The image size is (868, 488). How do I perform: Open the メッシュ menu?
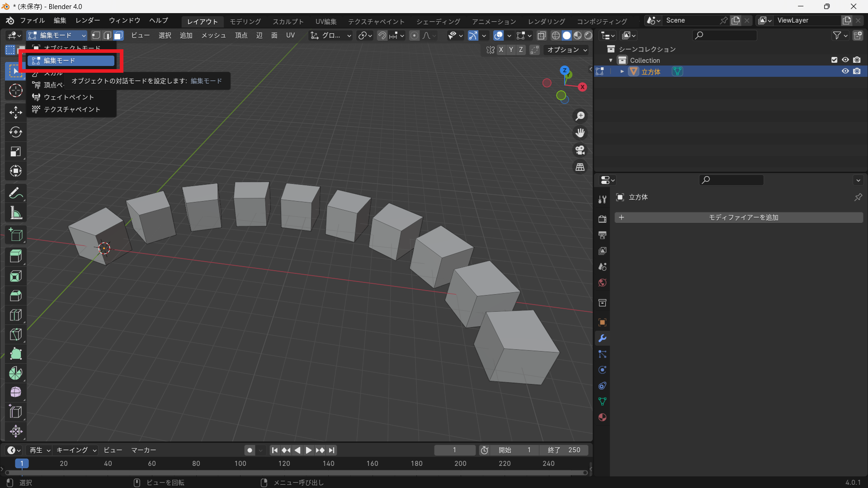[213, 35]
